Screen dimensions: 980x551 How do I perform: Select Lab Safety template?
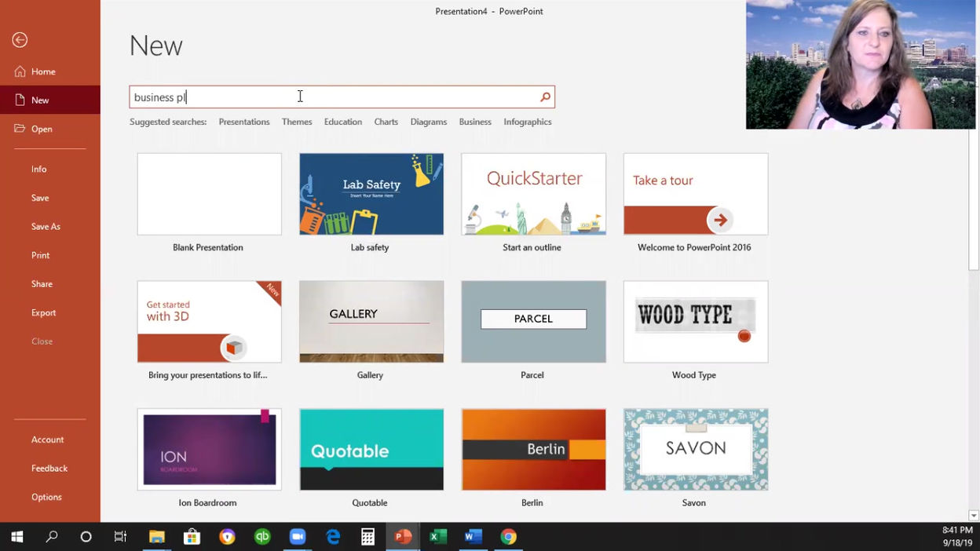pyautogui.click(x=371, y=194)
